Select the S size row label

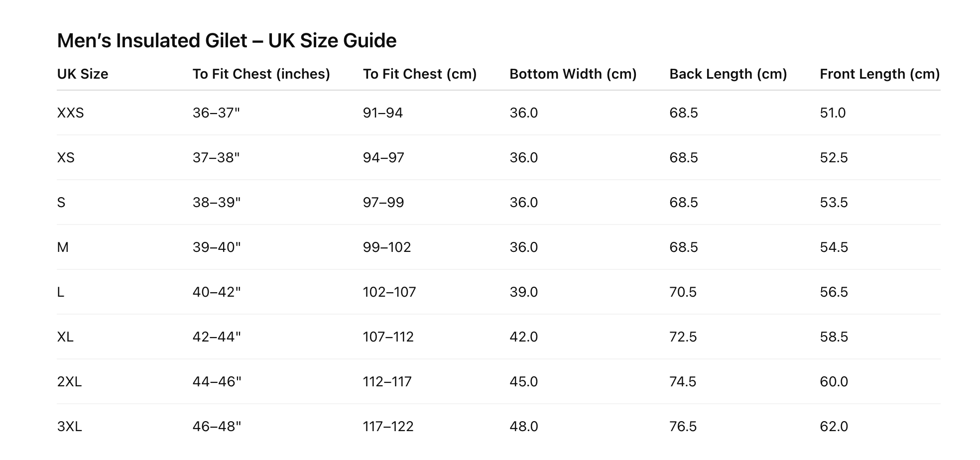(x=61, y=203)
